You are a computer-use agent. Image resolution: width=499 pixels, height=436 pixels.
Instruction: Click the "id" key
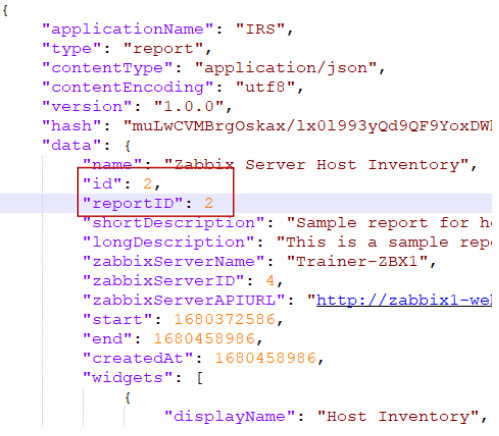[102, 184]
